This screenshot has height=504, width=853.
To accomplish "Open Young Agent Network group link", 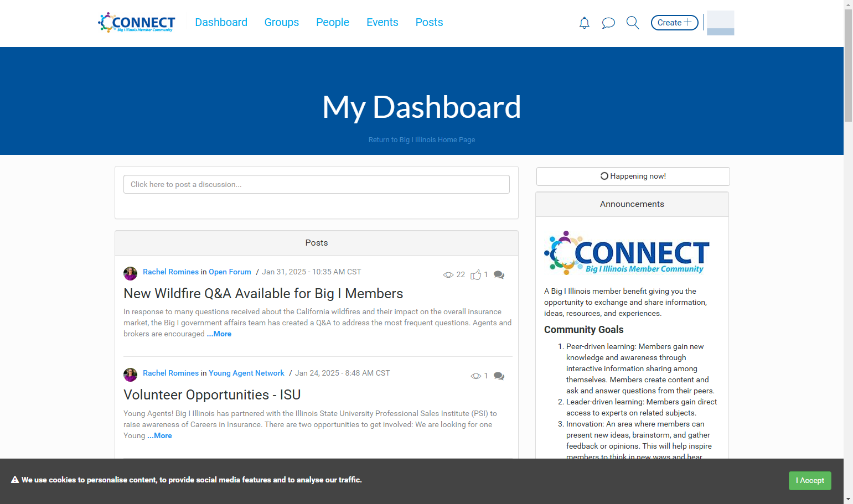I will (246, 373).
